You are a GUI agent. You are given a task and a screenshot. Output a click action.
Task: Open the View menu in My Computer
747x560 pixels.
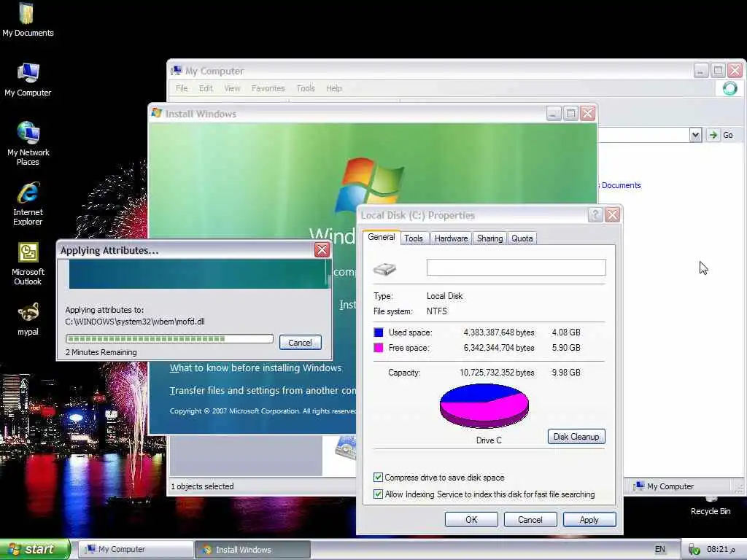(232, 88)
